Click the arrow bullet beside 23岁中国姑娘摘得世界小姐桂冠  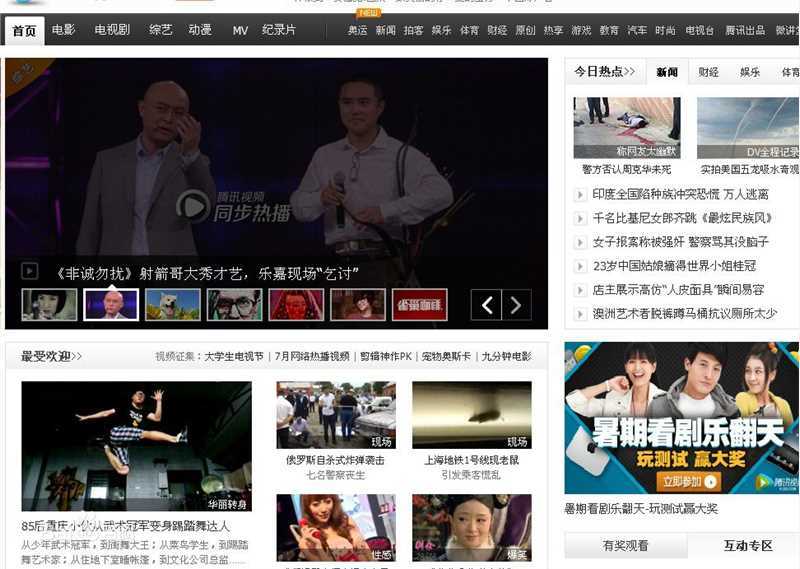[580, 266]
